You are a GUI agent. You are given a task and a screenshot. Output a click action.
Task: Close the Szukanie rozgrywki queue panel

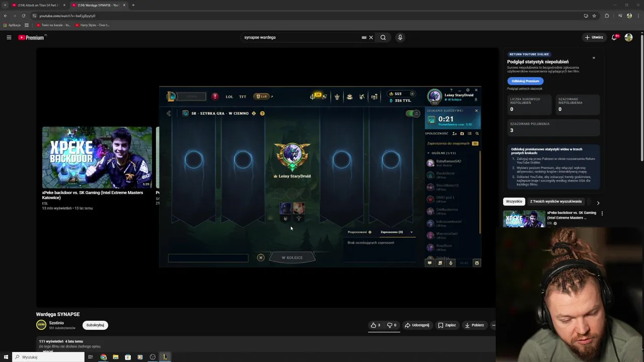point(476,111)
